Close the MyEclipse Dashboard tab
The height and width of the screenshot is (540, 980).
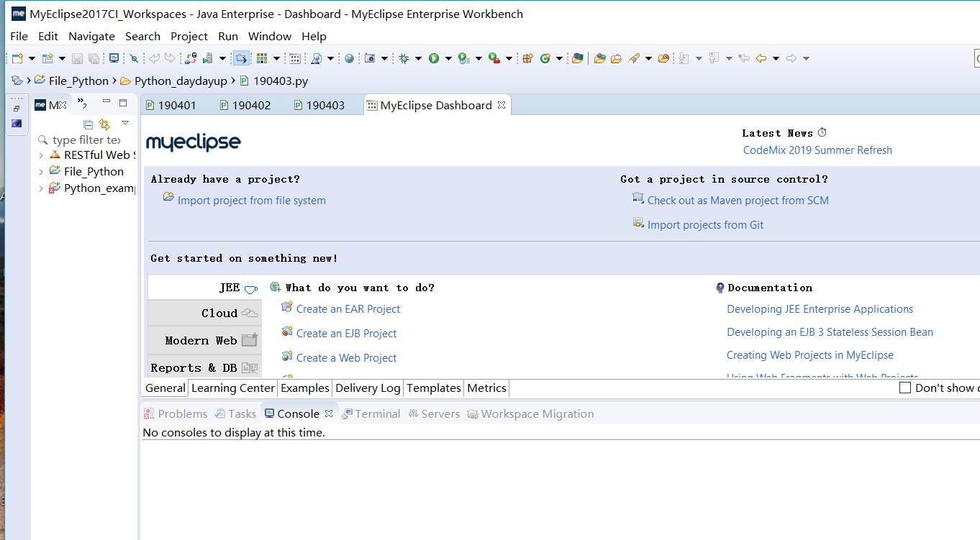[502, 105]
